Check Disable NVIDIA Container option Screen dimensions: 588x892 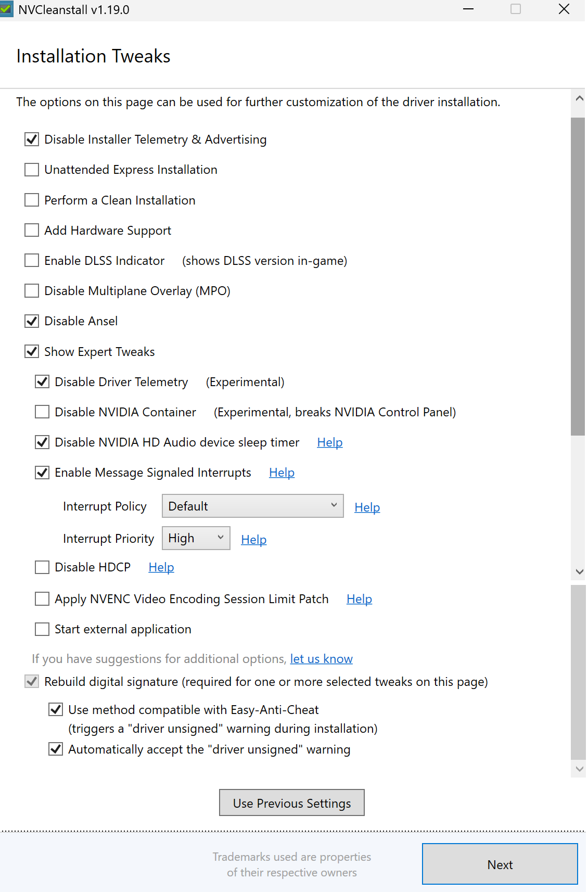[x=42, y=412]
